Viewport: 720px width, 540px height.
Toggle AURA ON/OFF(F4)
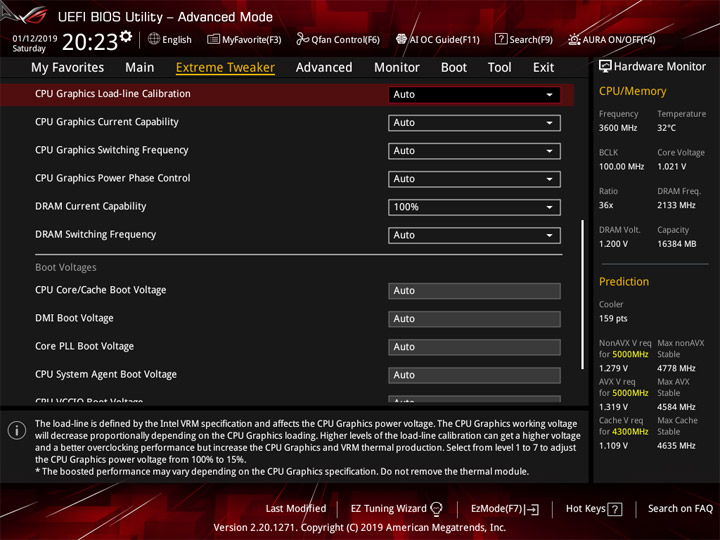tap(612, 39)
